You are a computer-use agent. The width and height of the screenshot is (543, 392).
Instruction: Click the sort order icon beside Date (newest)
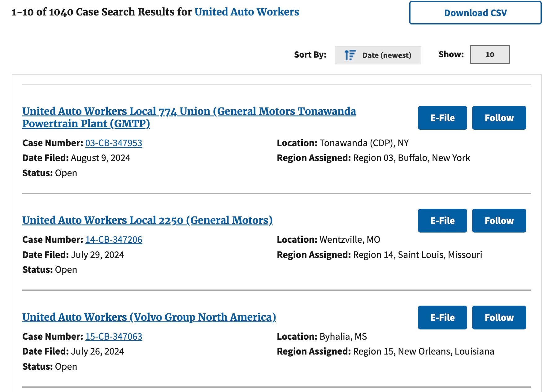click(x=350, y=55)
